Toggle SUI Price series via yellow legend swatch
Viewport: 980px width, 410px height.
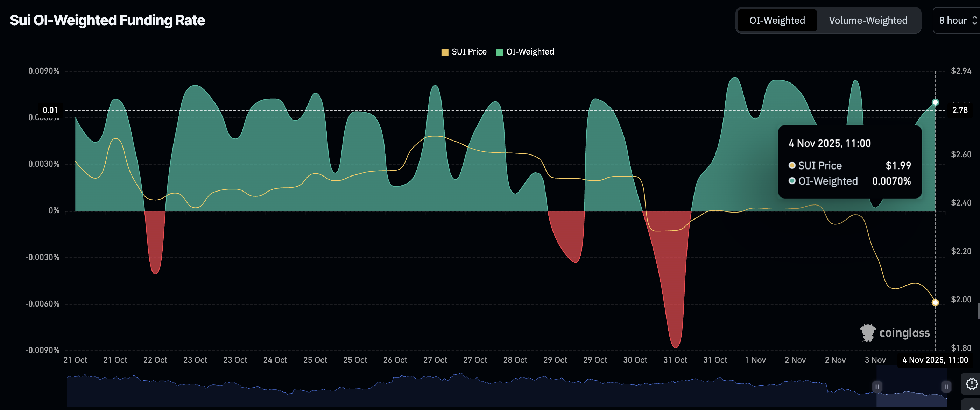444,52
